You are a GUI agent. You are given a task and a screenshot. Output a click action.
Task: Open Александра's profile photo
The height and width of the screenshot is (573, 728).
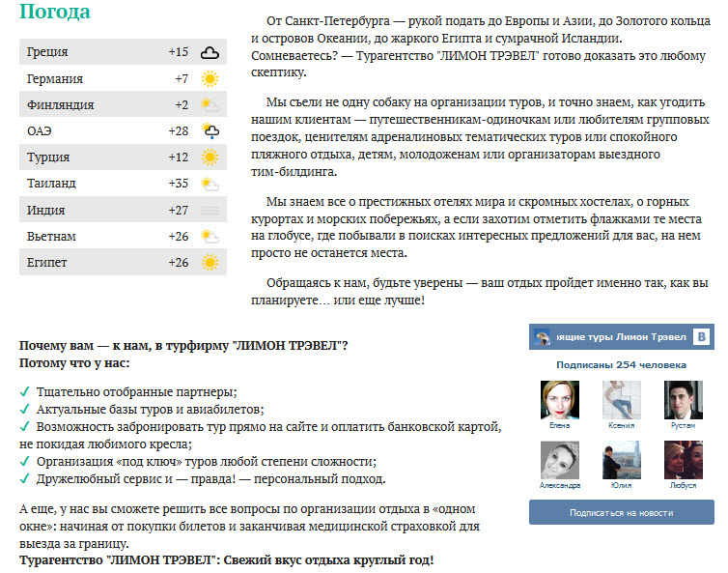559,460
